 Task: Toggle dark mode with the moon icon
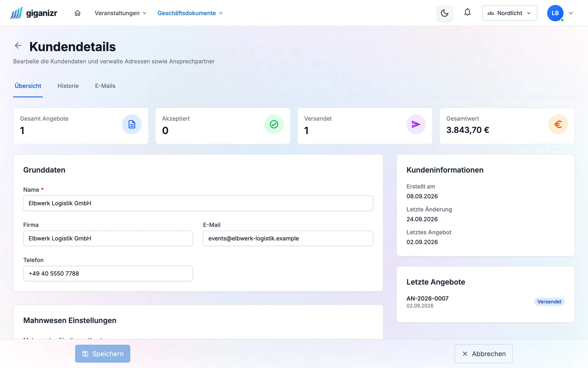pos(444,13)
